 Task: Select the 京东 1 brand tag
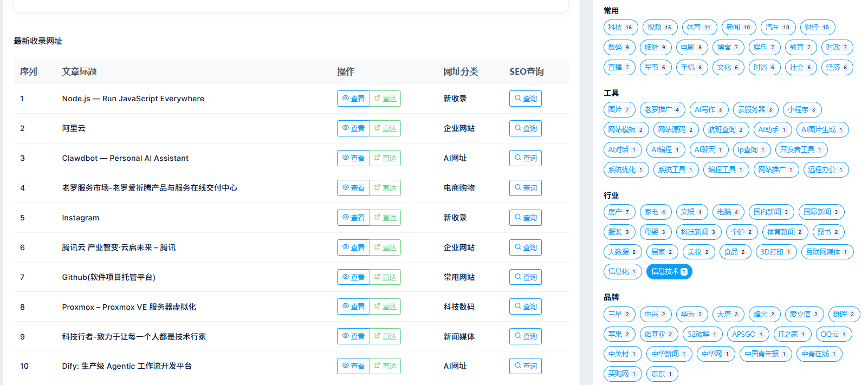point(662,374)
